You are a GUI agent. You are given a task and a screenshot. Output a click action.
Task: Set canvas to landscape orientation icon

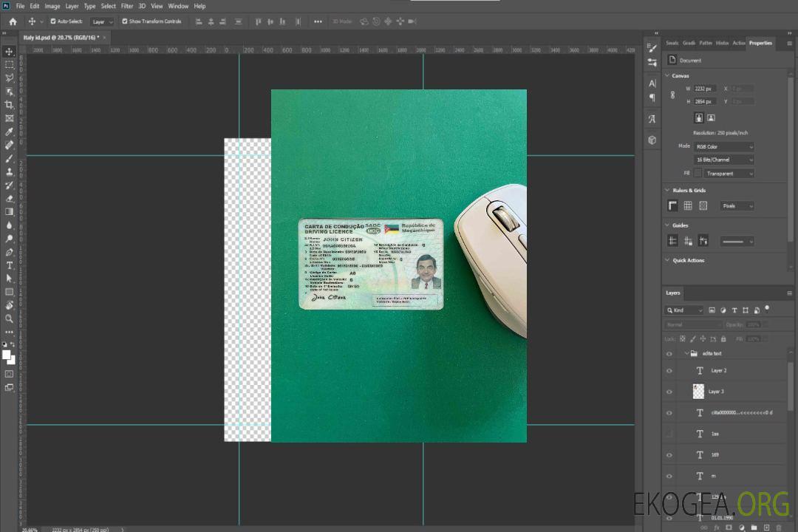(711, 117)
